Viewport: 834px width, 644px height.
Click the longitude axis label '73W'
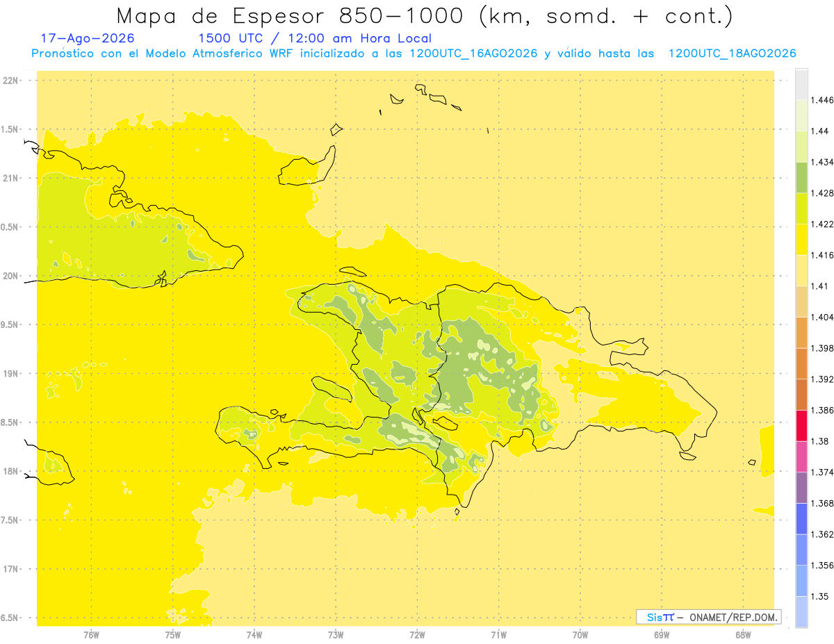click(x=336, y=635)
